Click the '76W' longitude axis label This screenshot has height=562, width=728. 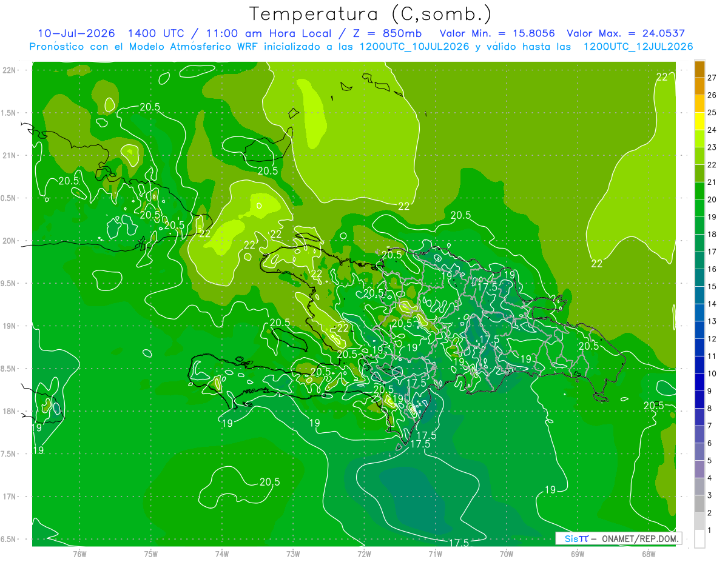click(x=79, y=554)
